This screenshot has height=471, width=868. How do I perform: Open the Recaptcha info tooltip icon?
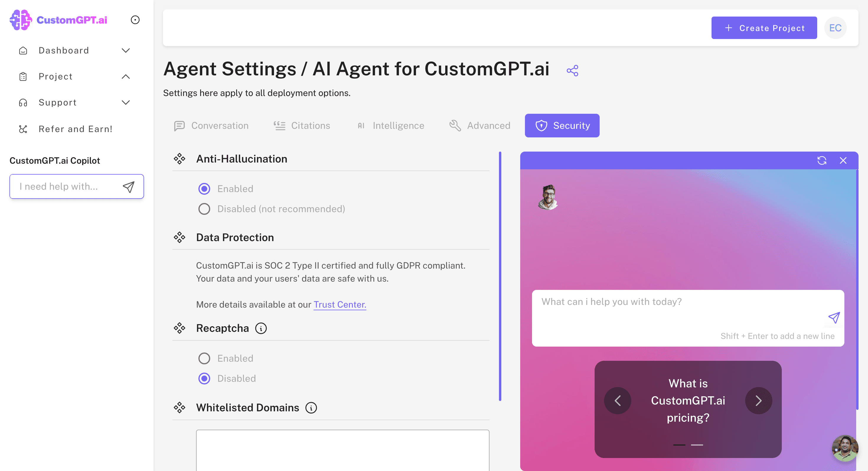(261, 328)
